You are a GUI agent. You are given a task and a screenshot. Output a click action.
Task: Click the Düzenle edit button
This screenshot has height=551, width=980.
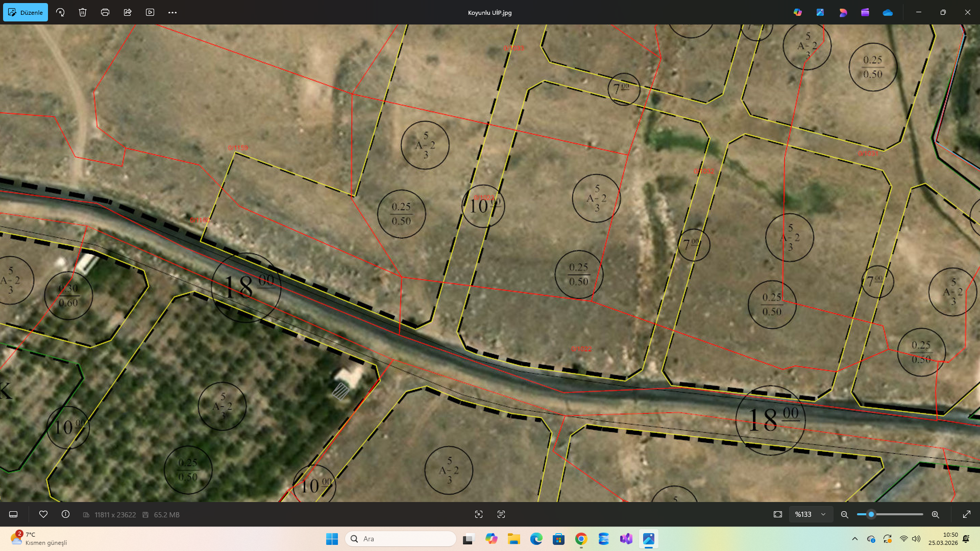(x=26, y=12)
